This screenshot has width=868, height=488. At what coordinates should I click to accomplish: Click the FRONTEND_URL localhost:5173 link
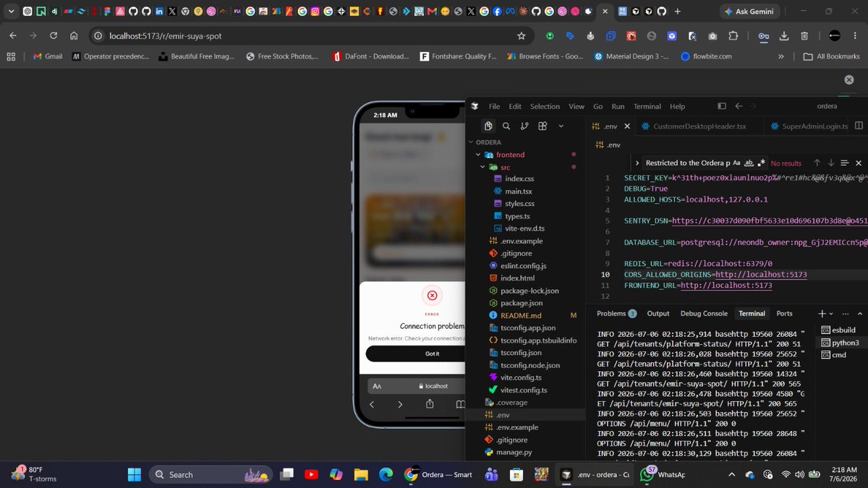tap(726, 286)
